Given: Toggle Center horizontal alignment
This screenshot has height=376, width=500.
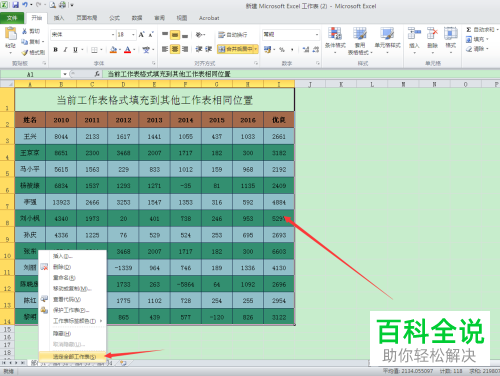Looking at the screenshot, I should point(175,49).
